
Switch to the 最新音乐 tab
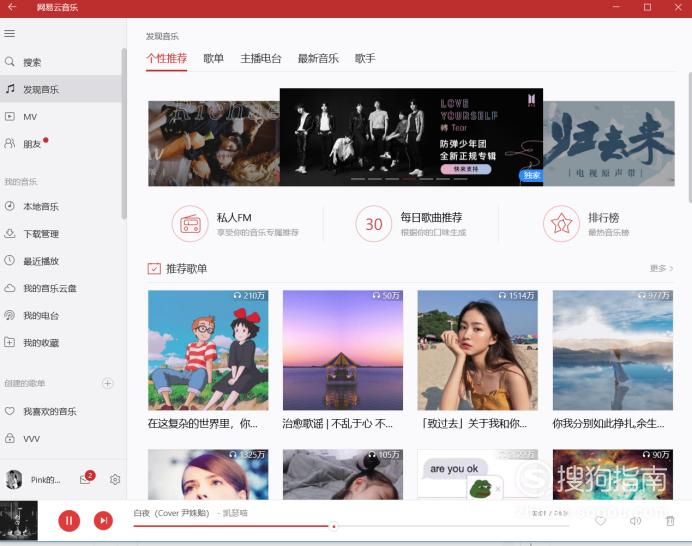pyautogui.click(x=318, y=59)
